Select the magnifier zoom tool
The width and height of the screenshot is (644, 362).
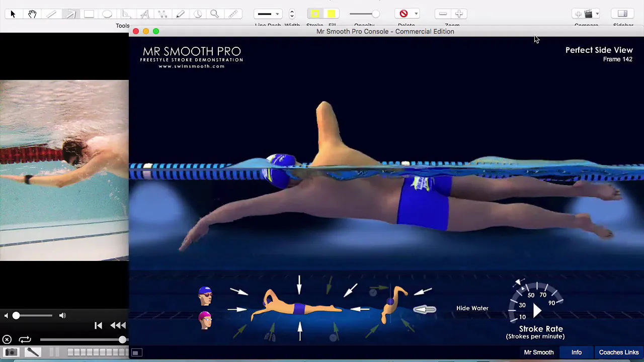(215, 14)
